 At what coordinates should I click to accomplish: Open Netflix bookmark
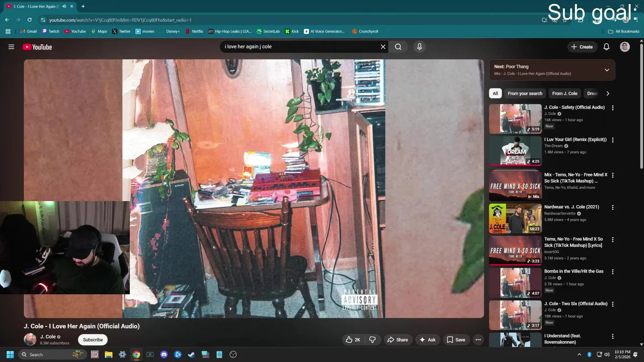coord(194,31)
